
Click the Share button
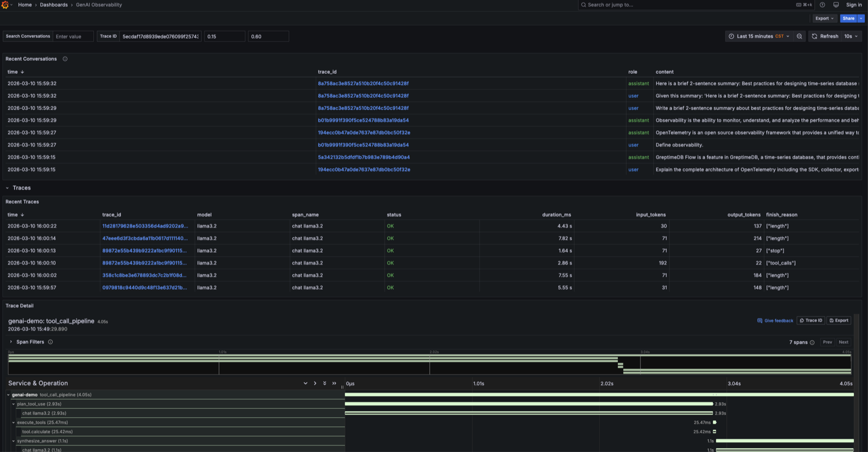(x=848, y=18)
